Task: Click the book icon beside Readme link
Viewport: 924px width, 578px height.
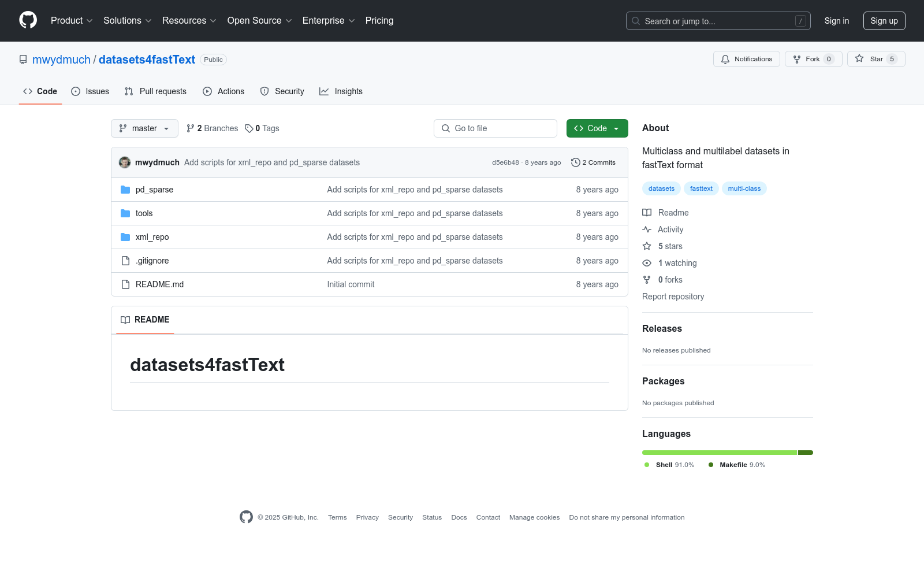Action: point(647,213)
